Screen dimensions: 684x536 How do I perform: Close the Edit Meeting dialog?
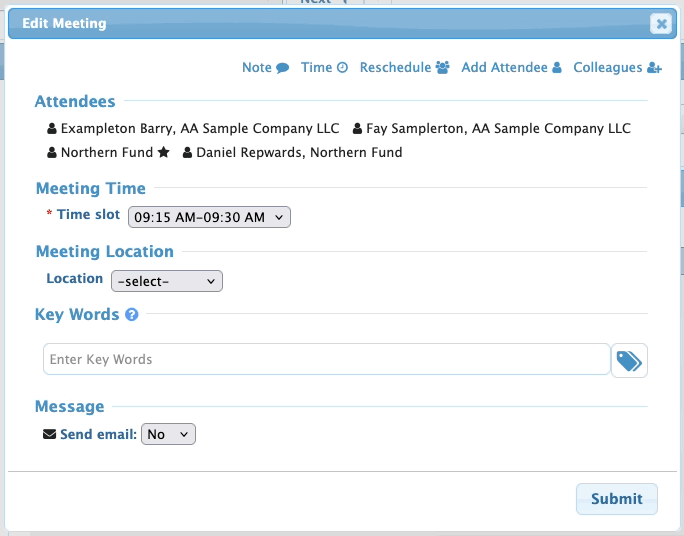660,24
